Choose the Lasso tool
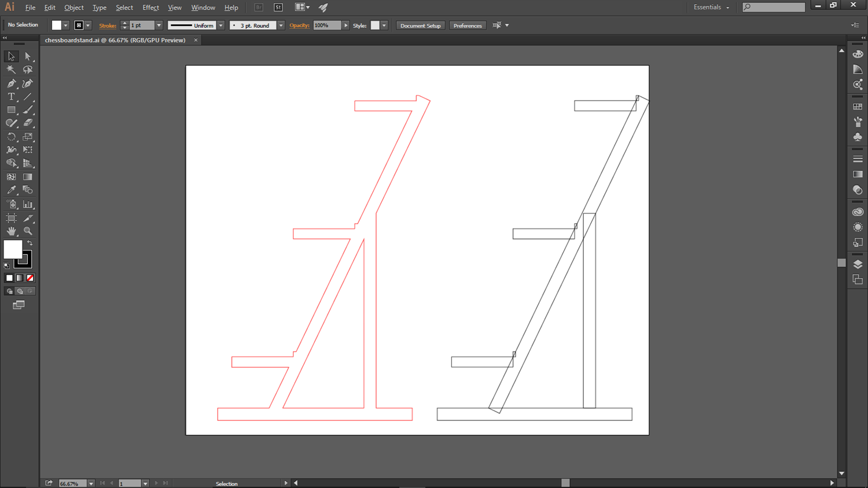This screenshot has height=488, width=868. click(x=27, y=69)
